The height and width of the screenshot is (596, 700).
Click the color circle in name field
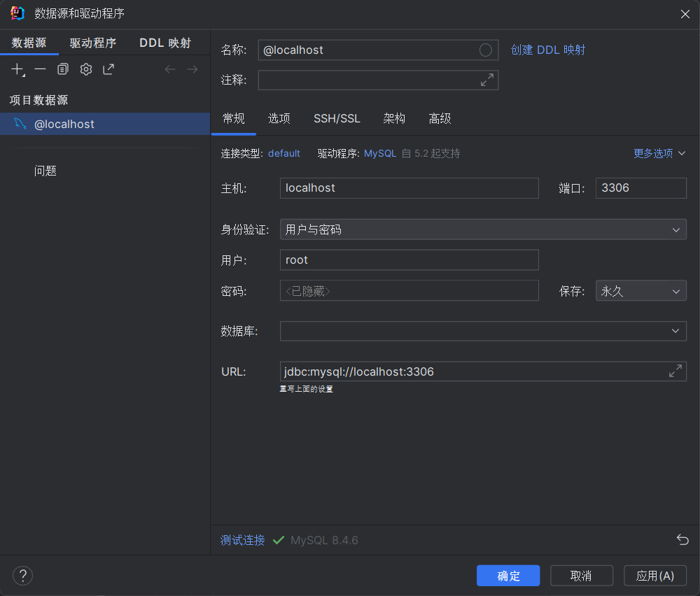(x=486, y=50)
